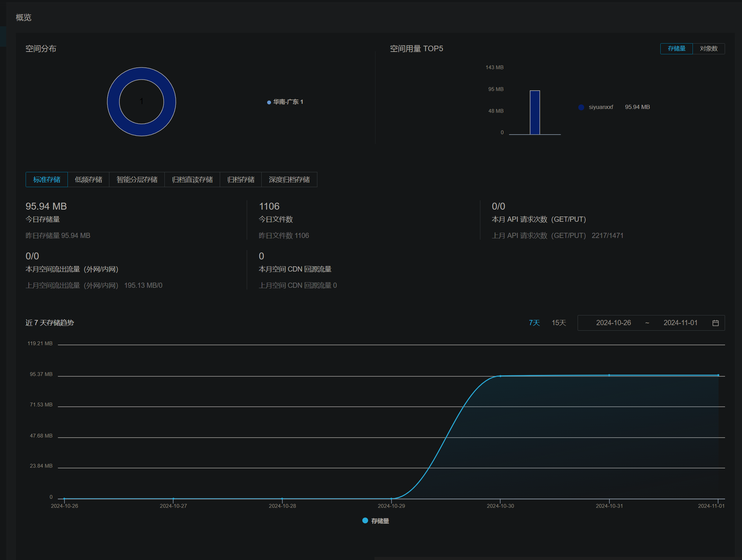Switch TOP5 chart to 存储量 view

click(x=676, y=49)
